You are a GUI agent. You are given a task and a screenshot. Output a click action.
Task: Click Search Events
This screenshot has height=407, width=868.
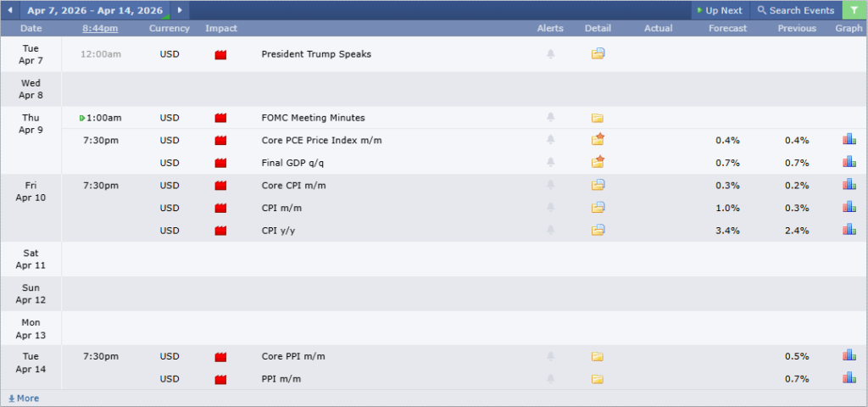[795, 10]
